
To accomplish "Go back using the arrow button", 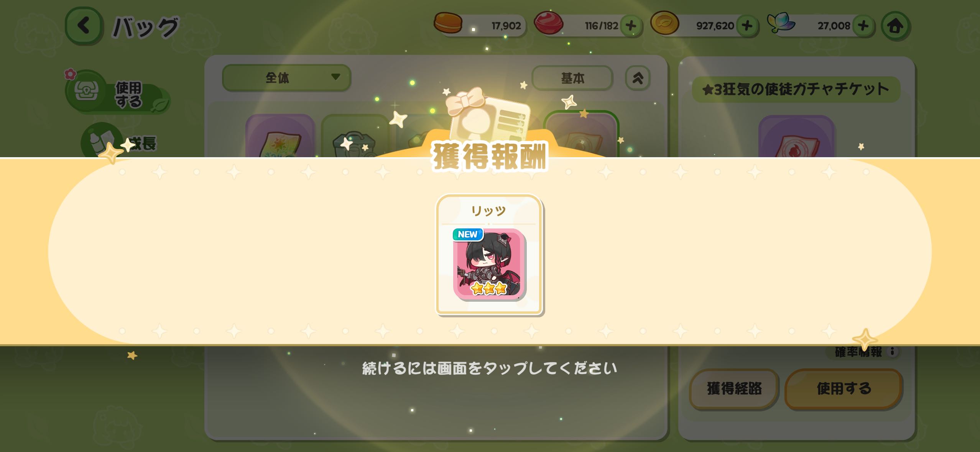I will point(84,26).
